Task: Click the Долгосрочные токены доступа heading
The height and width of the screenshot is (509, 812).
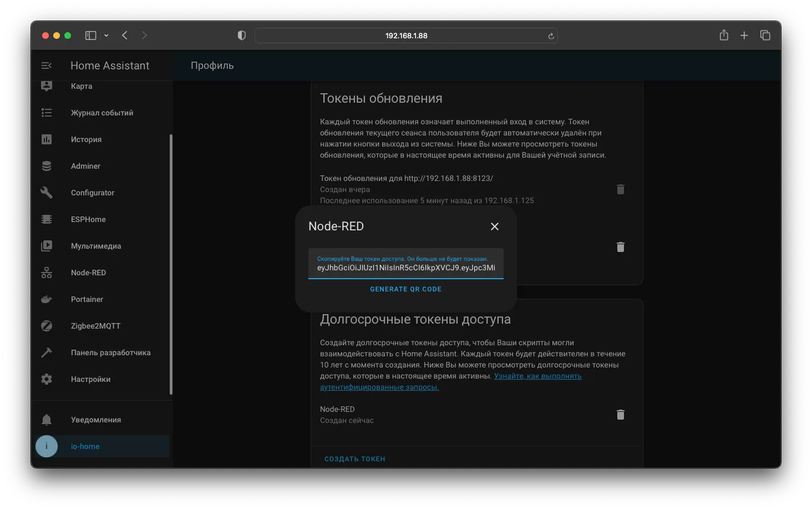Action: point(415,319)
